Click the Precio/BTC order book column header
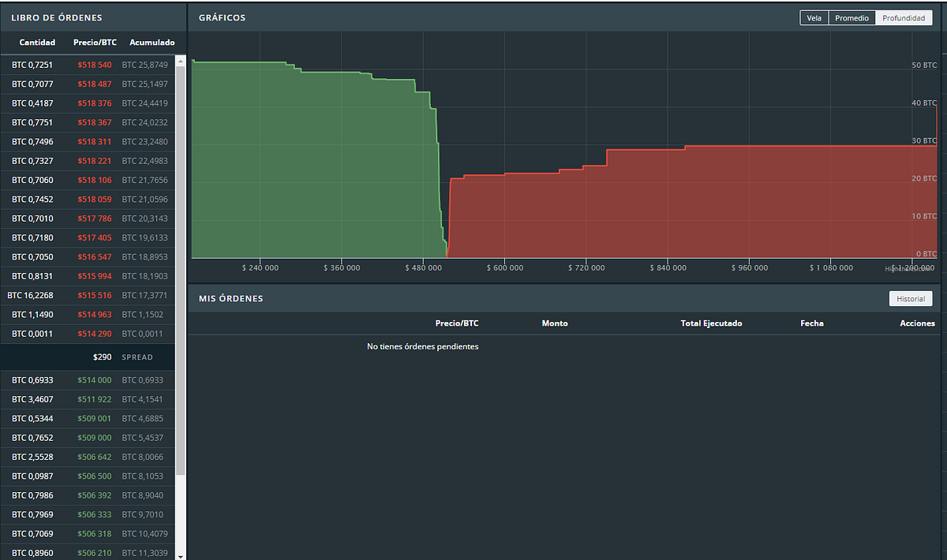947x560 pixels. tap(95, 42)
